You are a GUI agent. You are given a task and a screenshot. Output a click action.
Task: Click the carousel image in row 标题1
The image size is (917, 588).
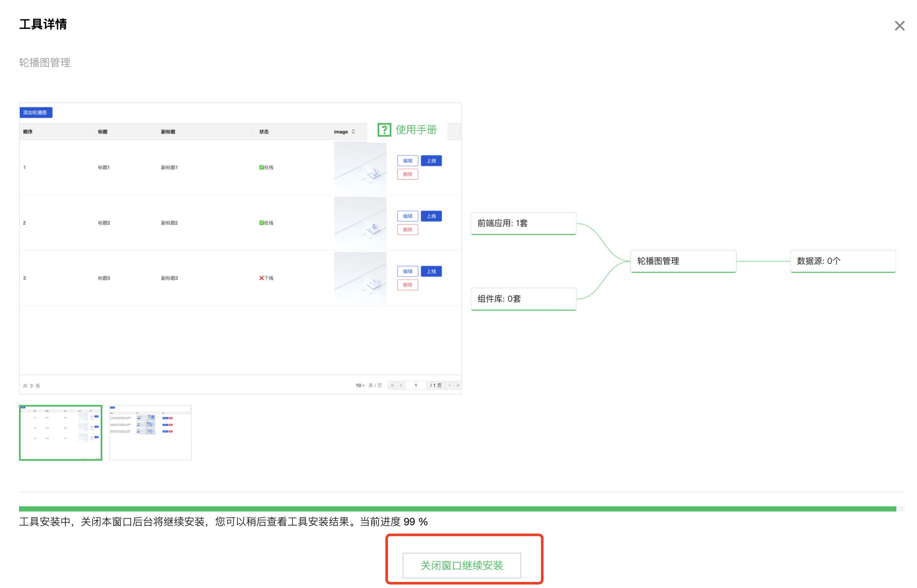pyautogui.click(x=360, y=168)
